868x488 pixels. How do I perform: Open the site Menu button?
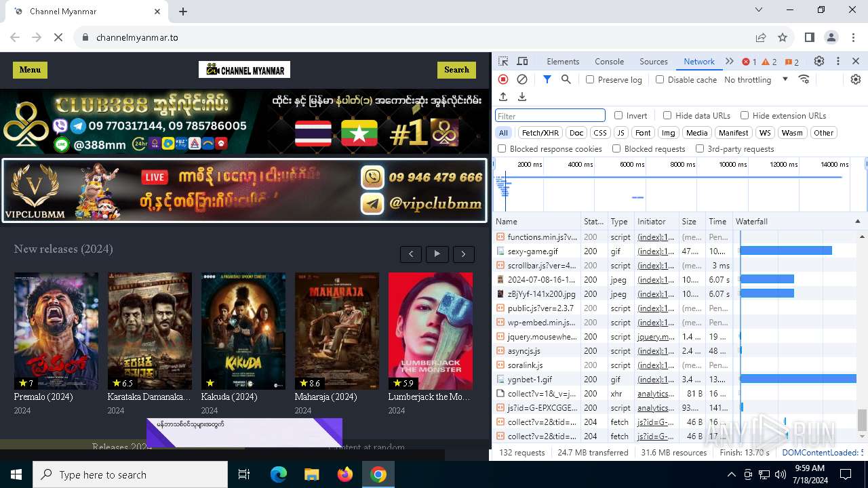30,70
